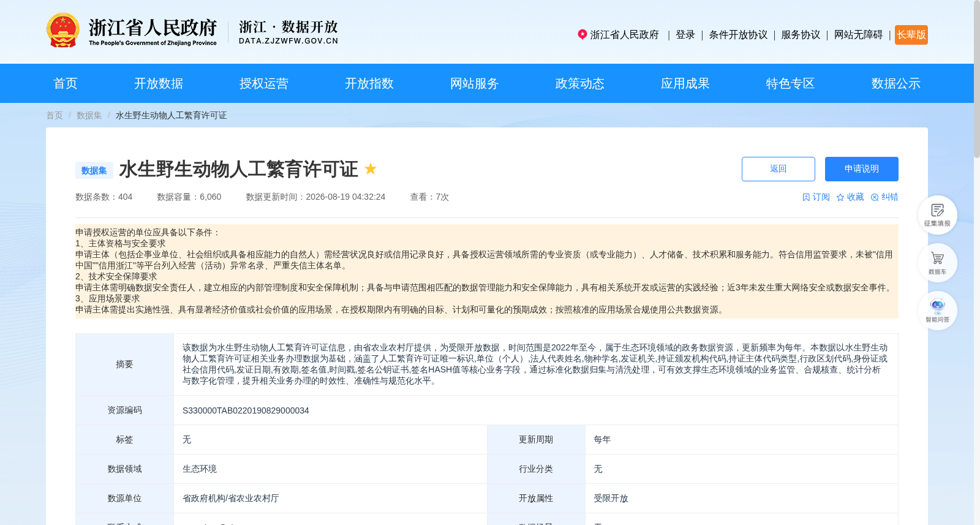Click the 每年 update cycle value

tap(602, 440)
